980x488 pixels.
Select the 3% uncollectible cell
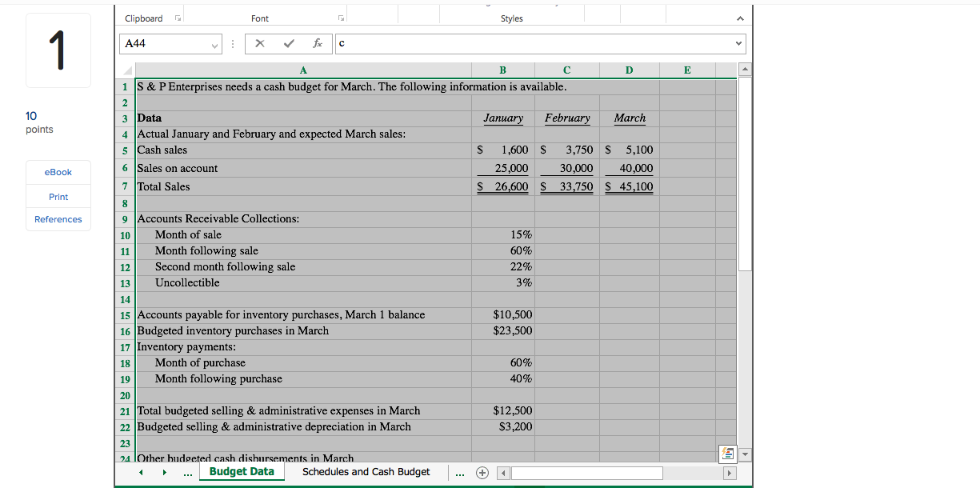(502, 282)
